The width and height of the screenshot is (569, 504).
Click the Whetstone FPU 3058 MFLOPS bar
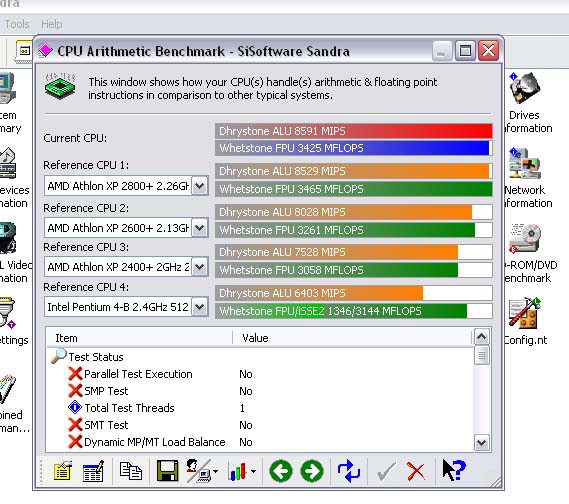pos(354,270)
